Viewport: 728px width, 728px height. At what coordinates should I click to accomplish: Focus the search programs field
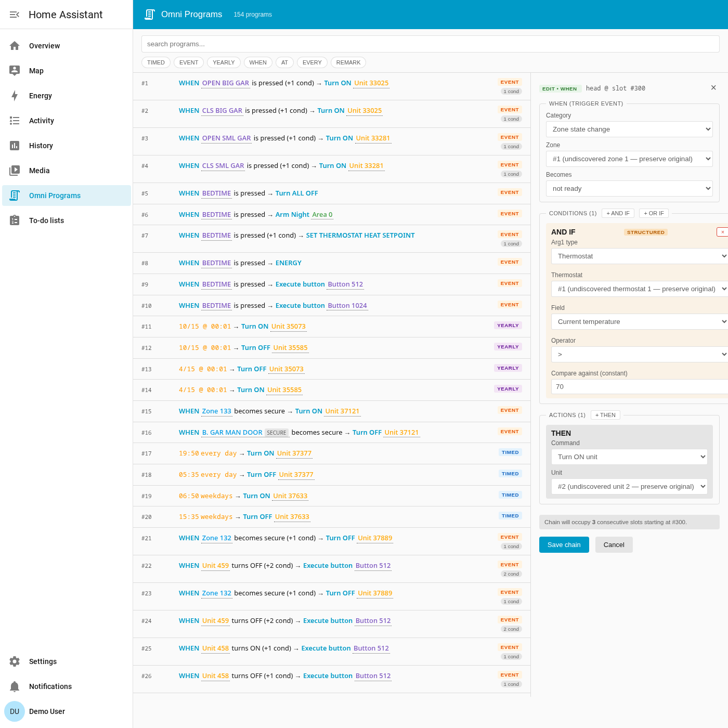[430, 44]
